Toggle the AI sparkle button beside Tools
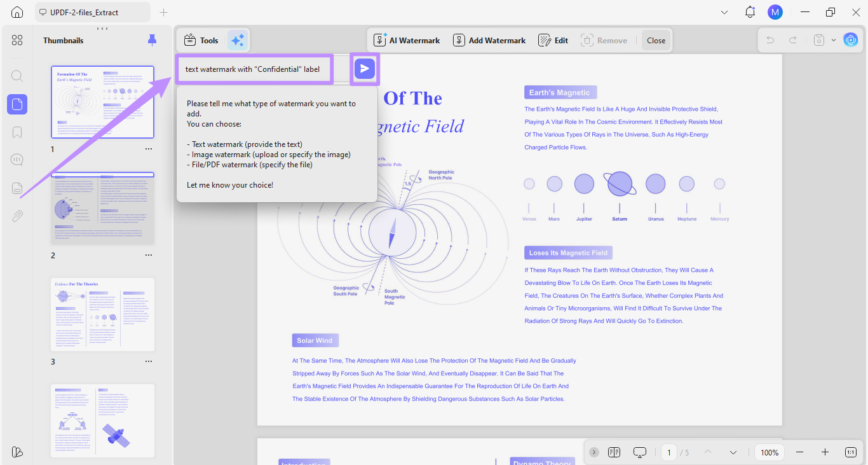Image resolution: width=868 pixels, height=465 pixels. 238,40
